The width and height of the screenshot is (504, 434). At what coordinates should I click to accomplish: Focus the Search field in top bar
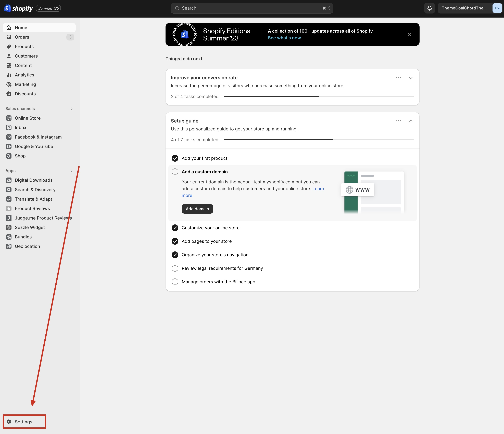pyautogui.click(x=252, y=8)
